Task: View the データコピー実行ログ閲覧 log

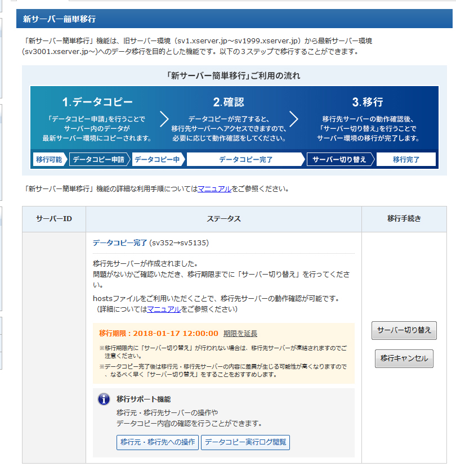Action: [245, 442]
